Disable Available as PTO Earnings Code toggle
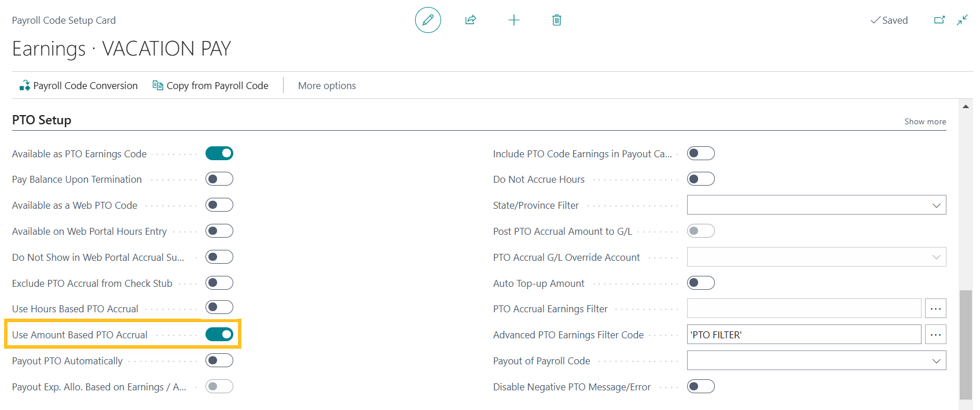Image resolution: width=980 pixels, height=410 pixels. pos(219,153)
